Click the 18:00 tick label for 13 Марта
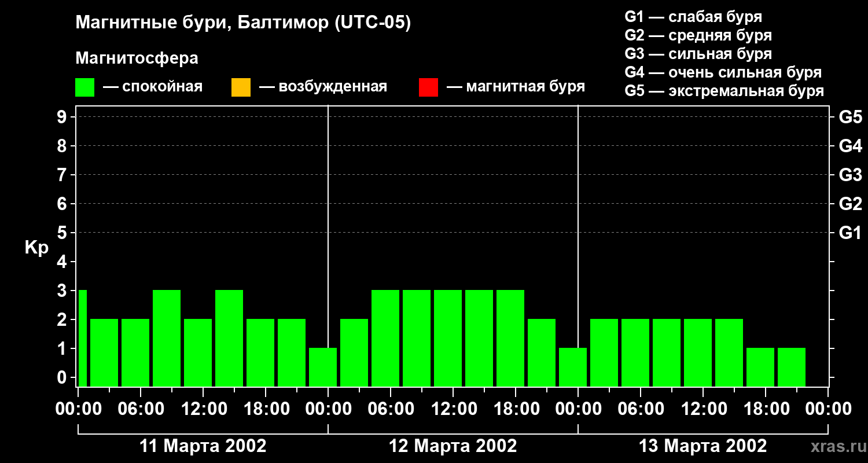This screenshot has width=868, height=463. tap(766, 409)
